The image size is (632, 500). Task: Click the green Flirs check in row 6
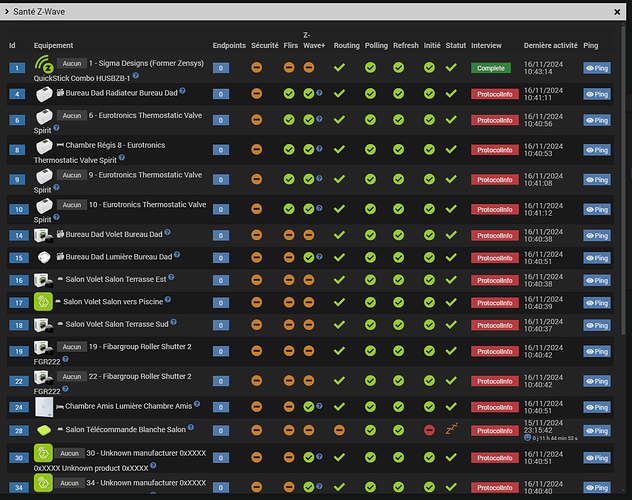point(289,120)
